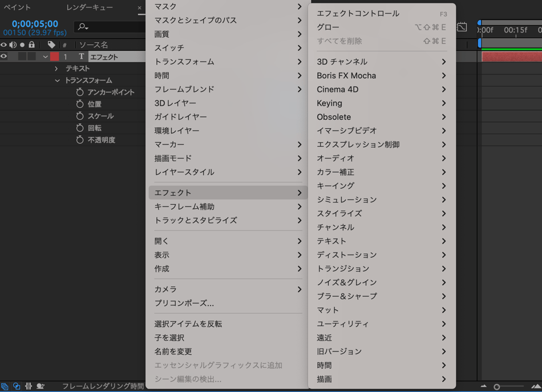Screen dimensions: 542x392
Task: Collapse the エフェクト layer twirl arrow
Action: (x=45, y=57)
